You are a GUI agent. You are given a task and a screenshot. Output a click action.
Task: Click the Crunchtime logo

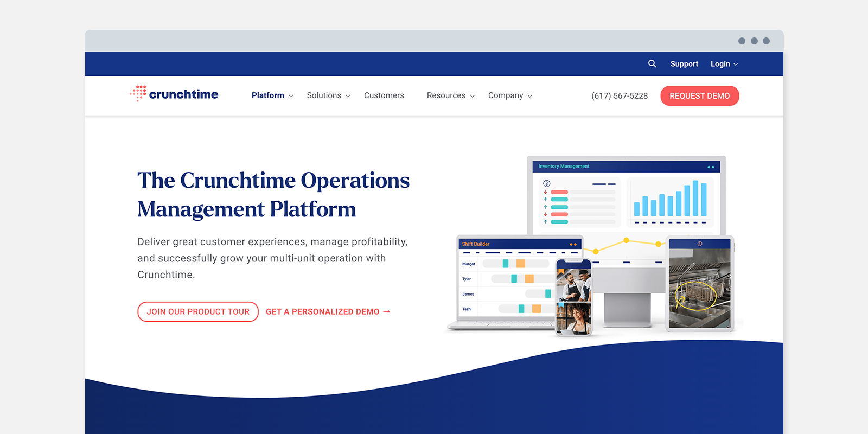(x=174, y=94)
